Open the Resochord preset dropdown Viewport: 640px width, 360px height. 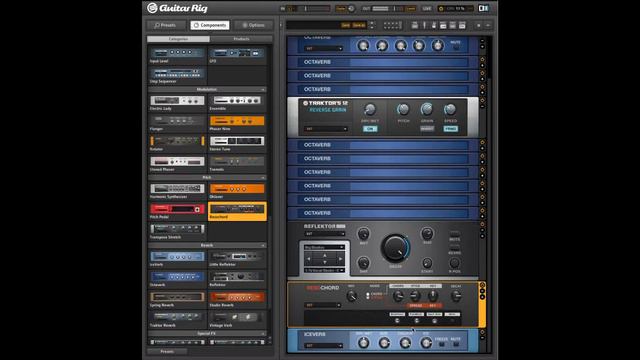(x=322, y=305)
